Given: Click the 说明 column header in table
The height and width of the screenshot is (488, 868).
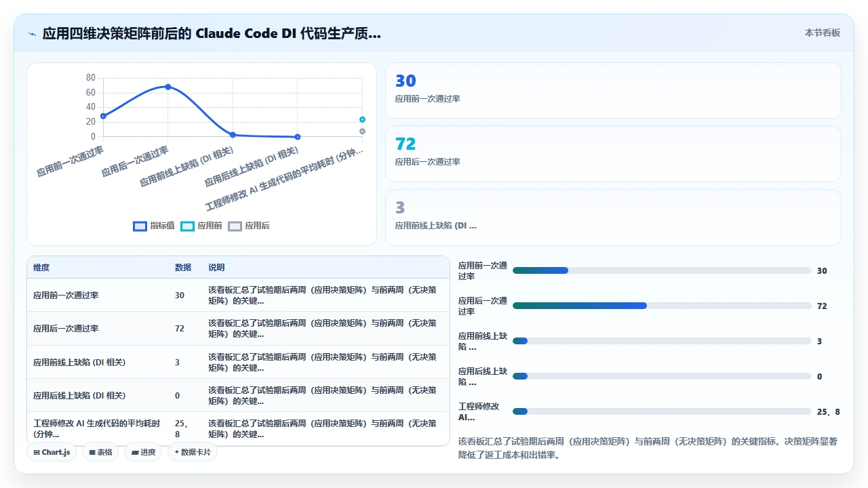Looking at the screenshot, I should [216, 268].
